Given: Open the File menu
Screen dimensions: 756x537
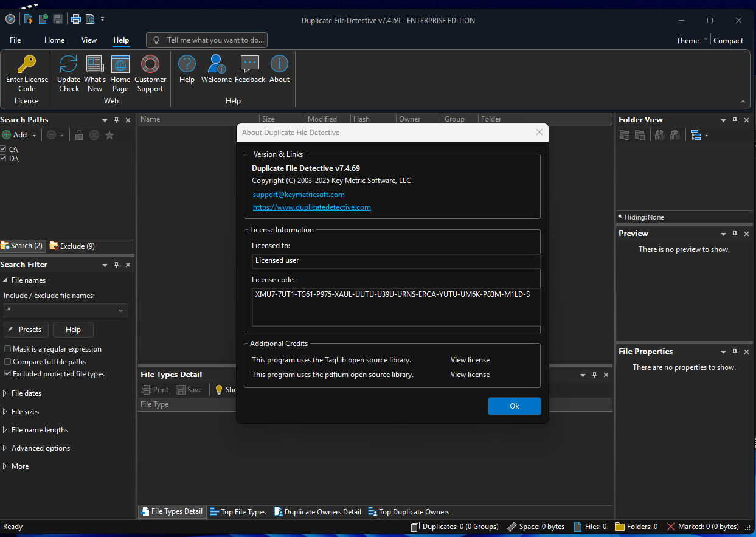Looking at the screenshot, I should 15,40.
